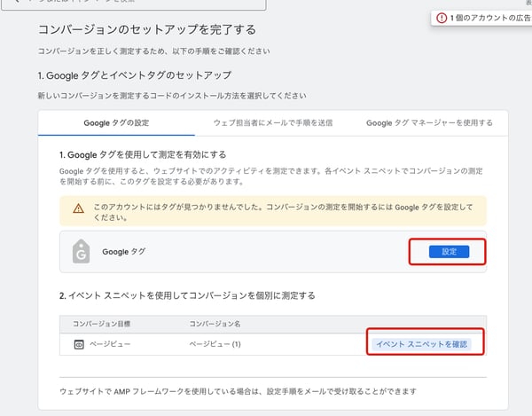This screenshot has height=416, width=532.
Task: Click the コンバージョン目標 column header
Action: pos(101,324)
